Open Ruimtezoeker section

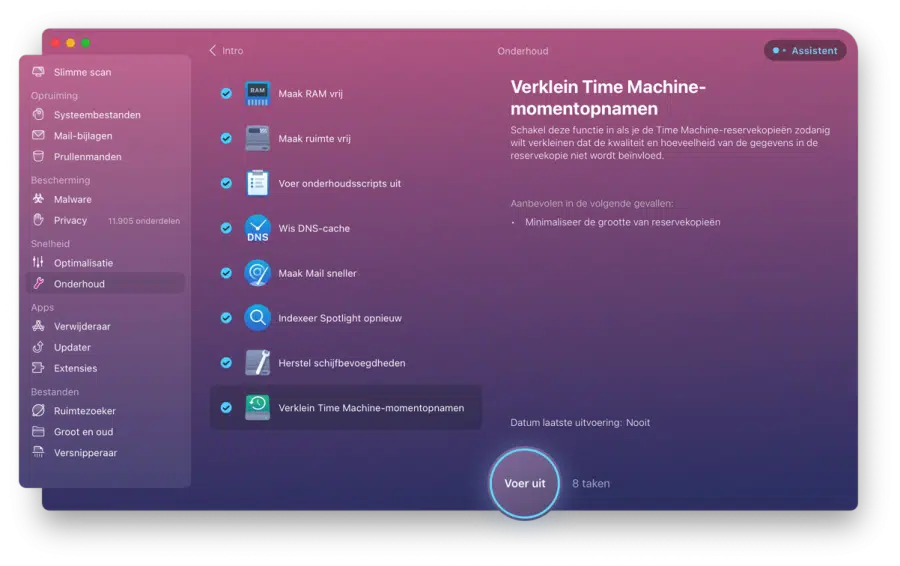tap(84, 410)
